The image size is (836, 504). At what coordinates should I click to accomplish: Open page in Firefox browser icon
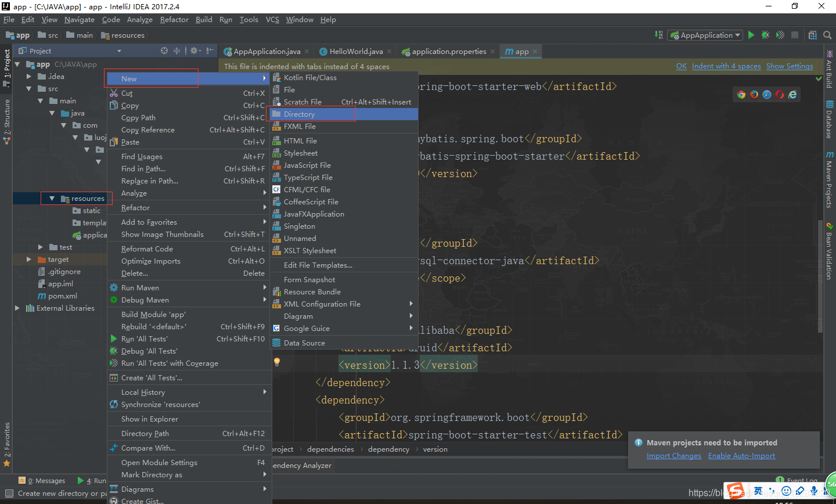pyautogui.click(x=754, y=94)
